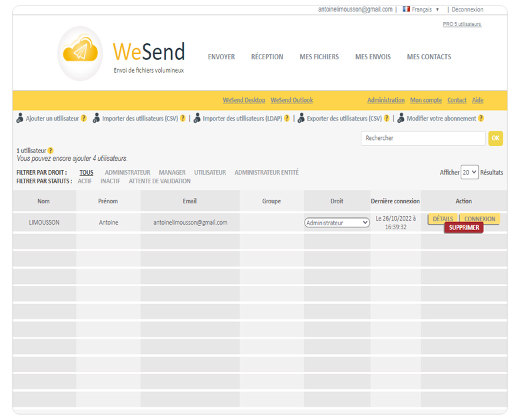Click the red SUPPRIMER button

(463, 227)
